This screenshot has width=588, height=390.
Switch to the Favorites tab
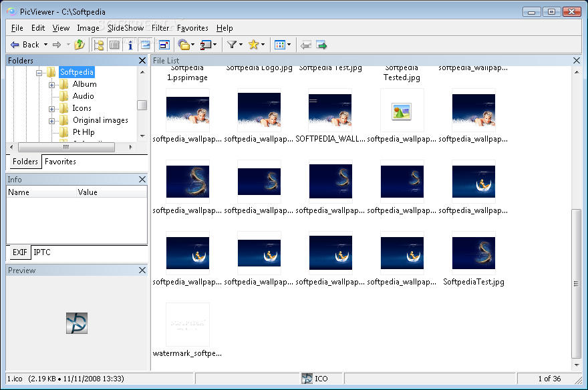60,162
